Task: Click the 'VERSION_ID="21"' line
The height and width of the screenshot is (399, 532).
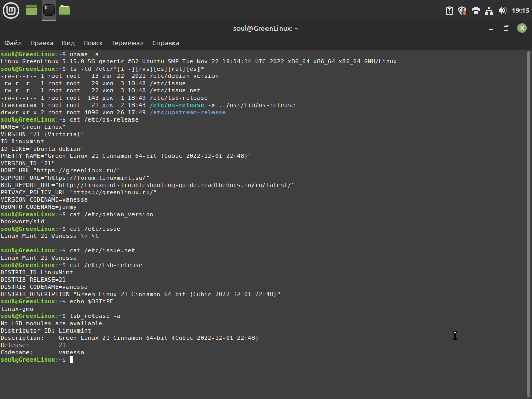Action: pos(28,164)
